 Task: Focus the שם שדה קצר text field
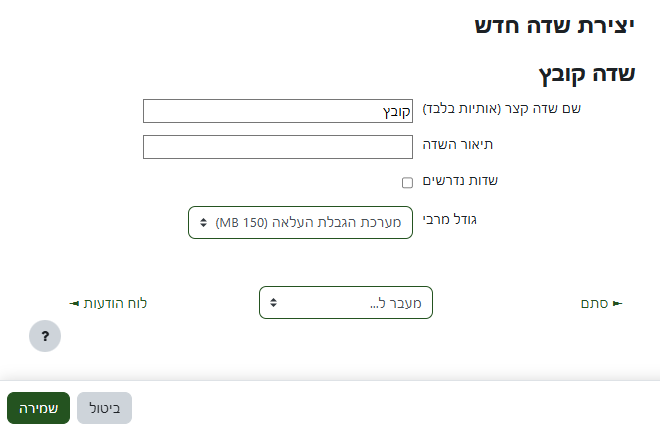click(277, 110)
